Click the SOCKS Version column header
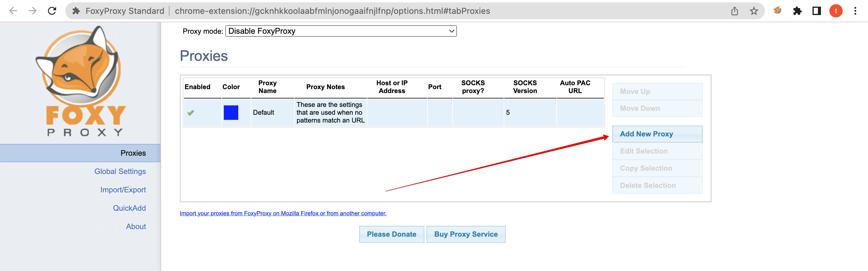 pyautogui.click(x=525, y=87)
